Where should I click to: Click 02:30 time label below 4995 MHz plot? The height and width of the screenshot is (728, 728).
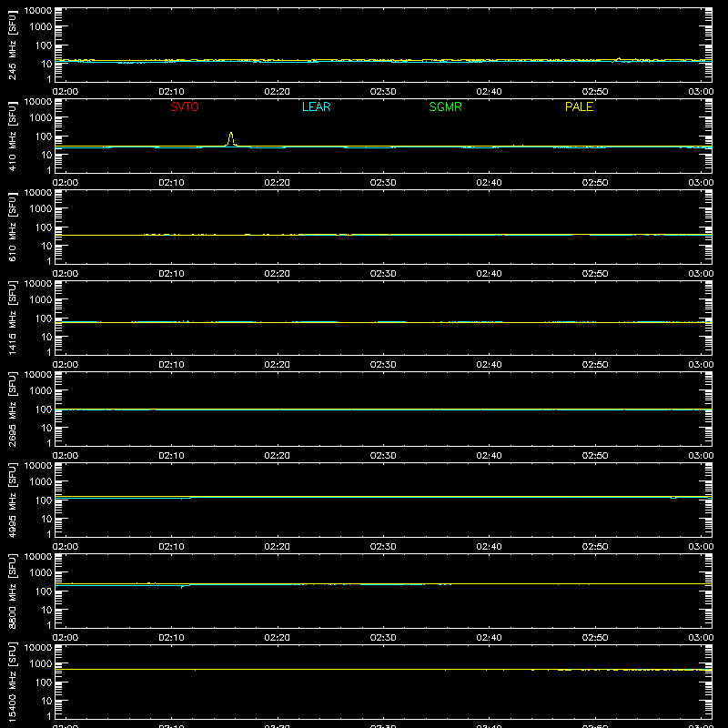click(x=383, y=547)
